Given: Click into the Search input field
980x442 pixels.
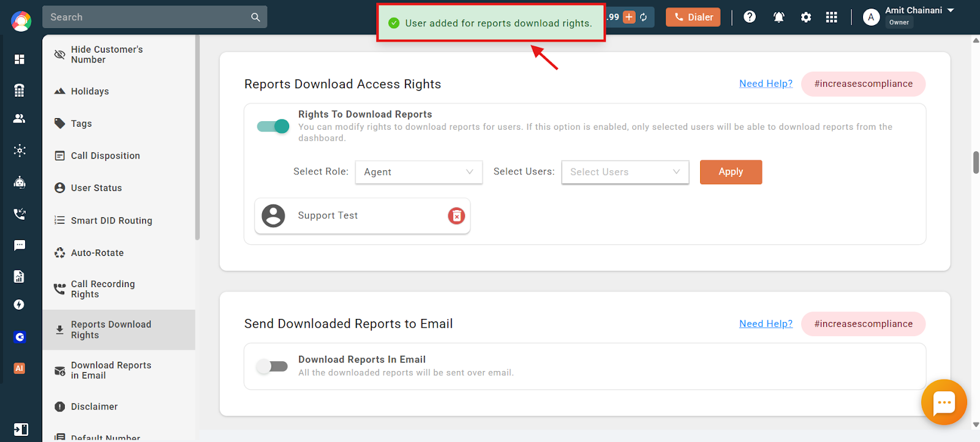Looking at the screenshot, I should pyautogui.click(x=147, y=17).
